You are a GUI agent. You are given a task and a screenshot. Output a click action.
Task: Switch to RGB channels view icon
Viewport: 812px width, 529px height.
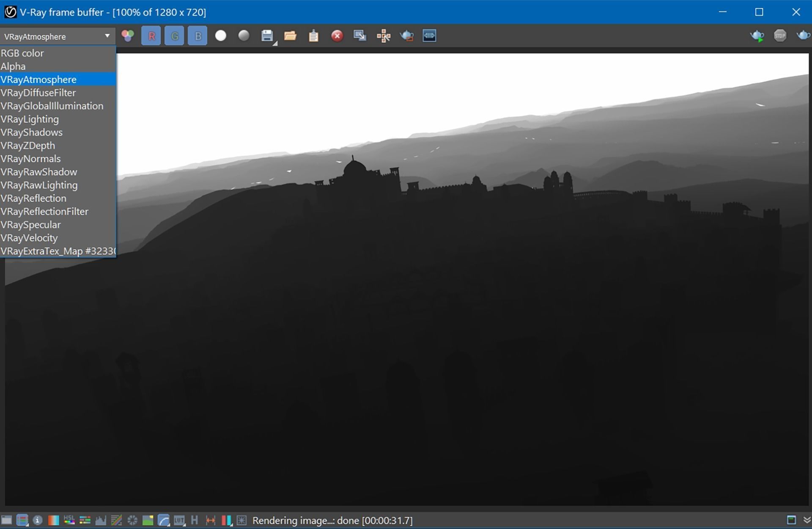pos(128,36)
